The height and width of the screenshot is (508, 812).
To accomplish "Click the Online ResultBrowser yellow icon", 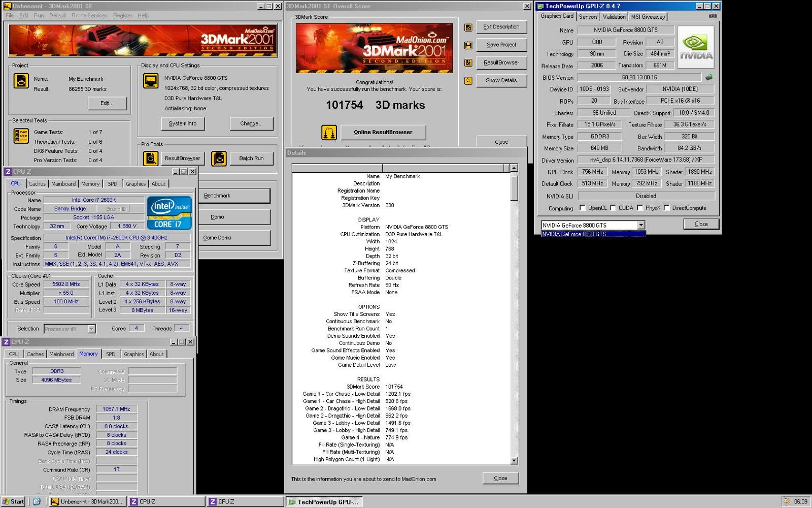I will (329, 133).
